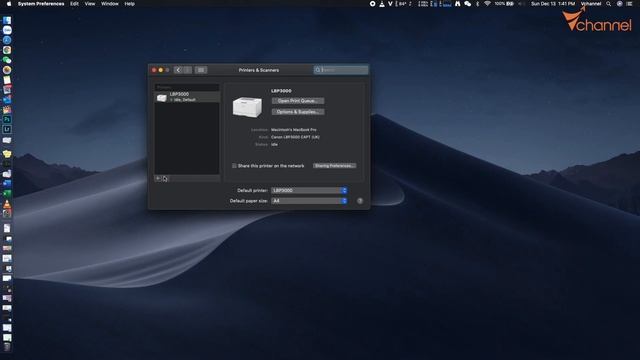Open the View menu
This screenshot has height=360, width=640.
90,4
